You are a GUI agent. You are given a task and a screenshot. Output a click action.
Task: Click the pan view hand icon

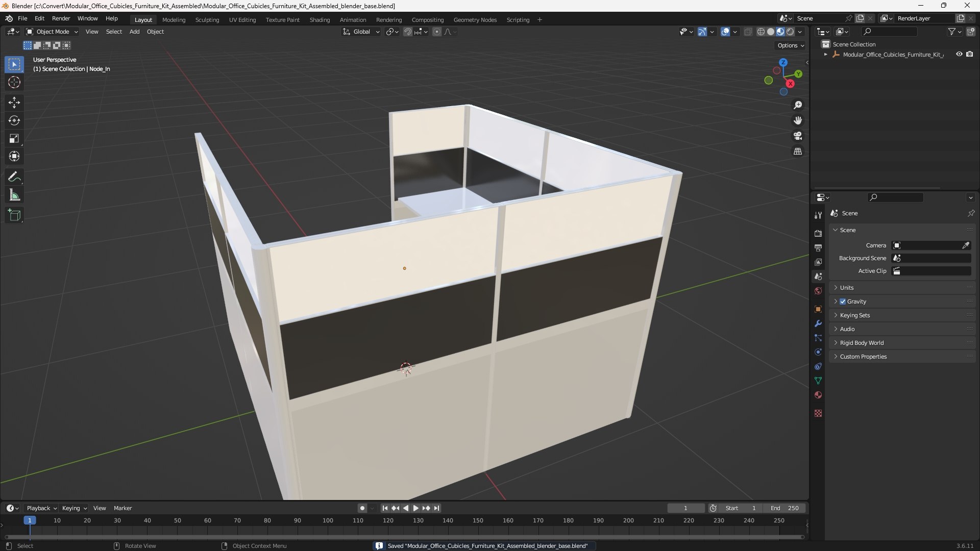coord(798,120)
